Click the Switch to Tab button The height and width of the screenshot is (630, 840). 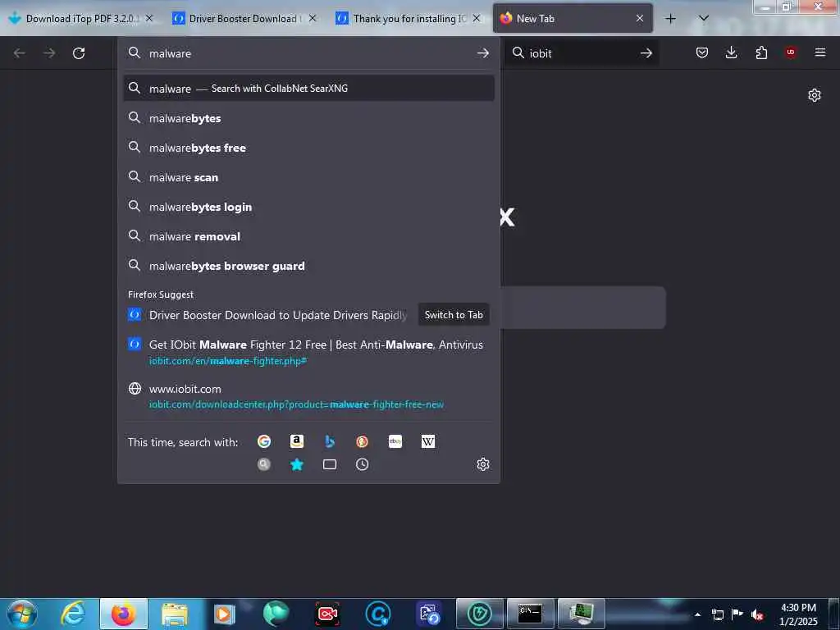point(454,315)
